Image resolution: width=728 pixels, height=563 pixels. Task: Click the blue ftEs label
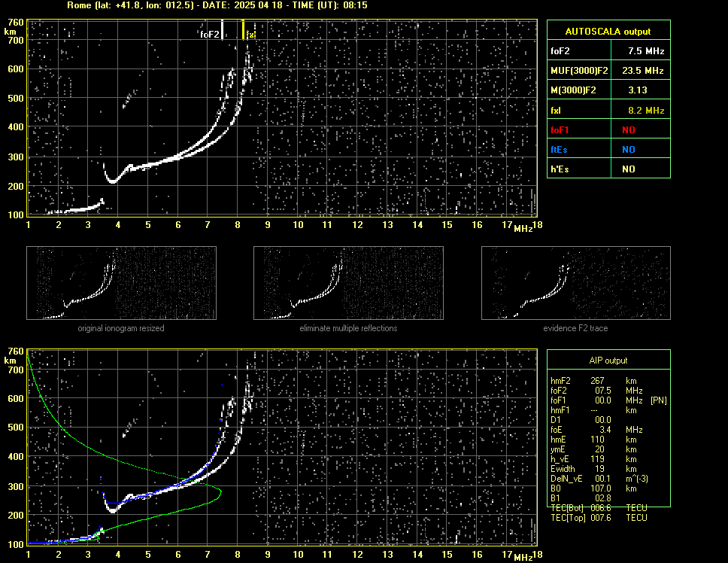[559, 150]
